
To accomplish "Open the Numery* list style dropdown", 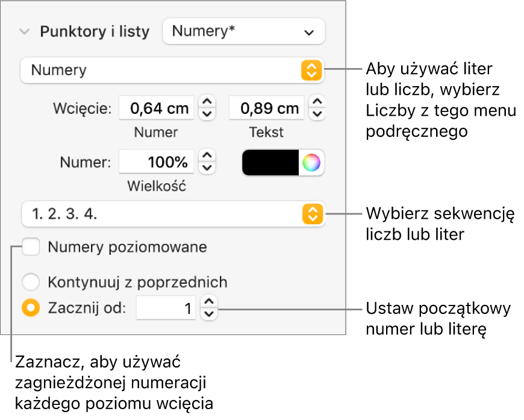I will point(243,31).
